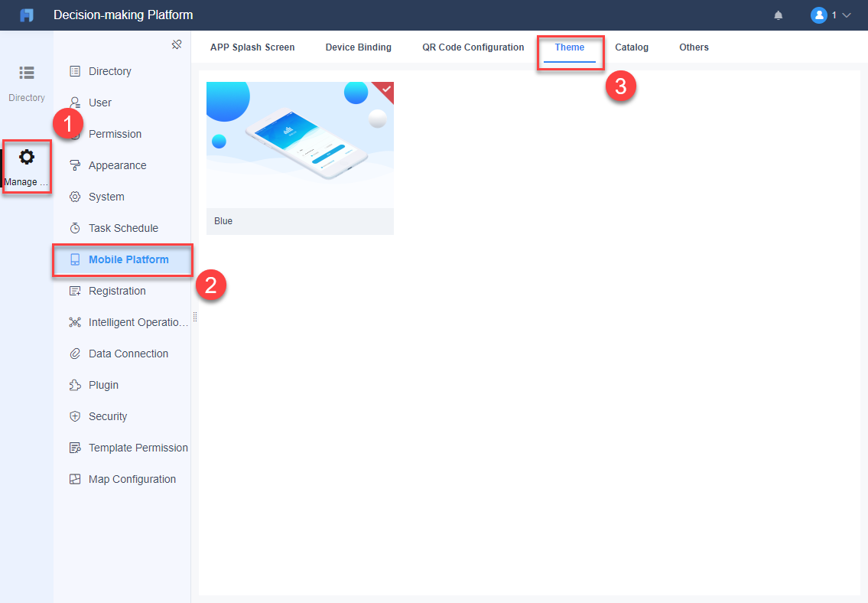Open the notification bell
Viewport: 868px width, 603px height.
tap(778, 15)
